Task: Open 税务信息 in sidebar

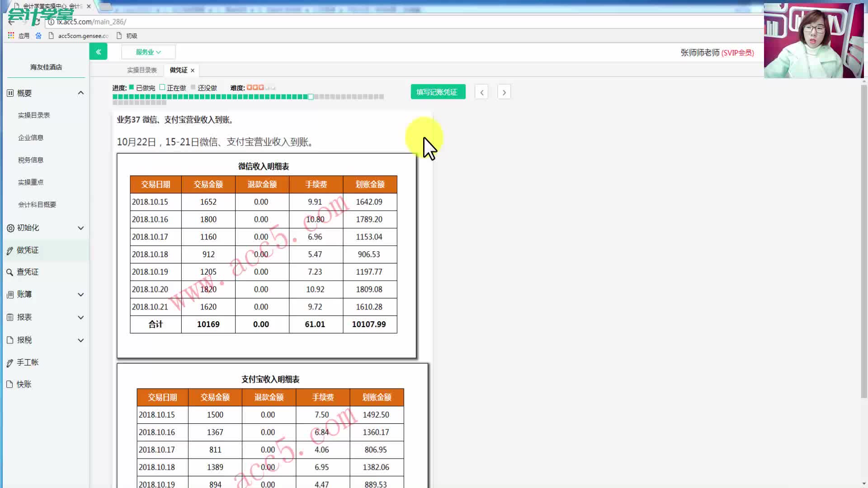Action: click(31, 160)
